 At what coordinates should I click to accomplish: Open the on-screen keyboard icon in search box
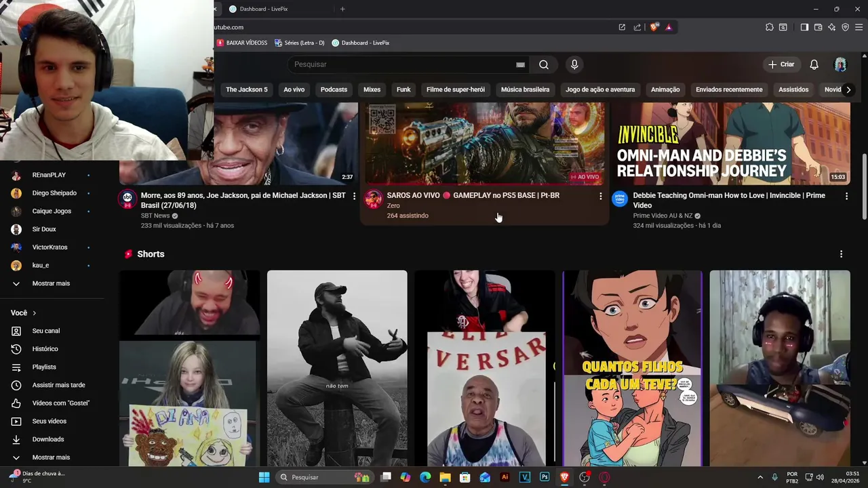tap(520, 64)
